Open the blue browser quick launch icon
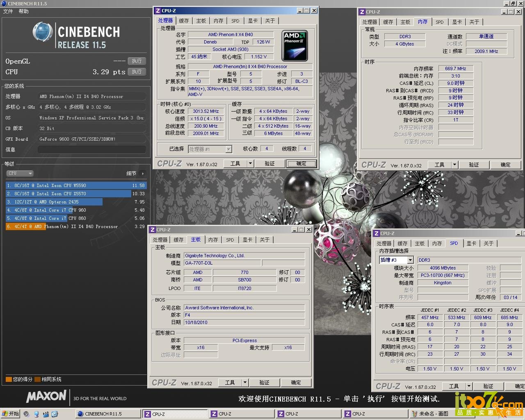This screenshot has height=420, width=525. pos(55,414)
